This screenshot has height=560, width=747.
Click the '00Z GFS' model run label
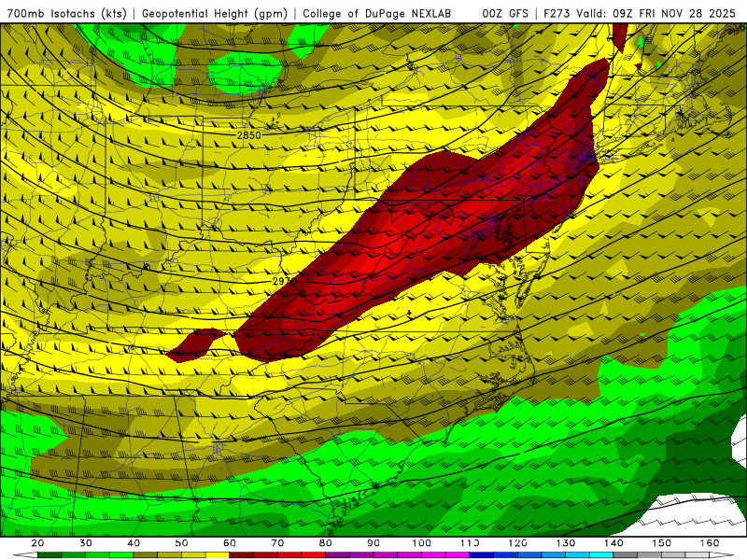pos(505,14)
